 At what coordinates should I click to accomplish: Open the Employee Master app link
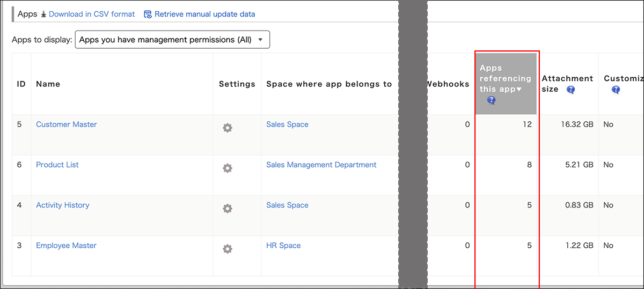(x=66, y=246)
